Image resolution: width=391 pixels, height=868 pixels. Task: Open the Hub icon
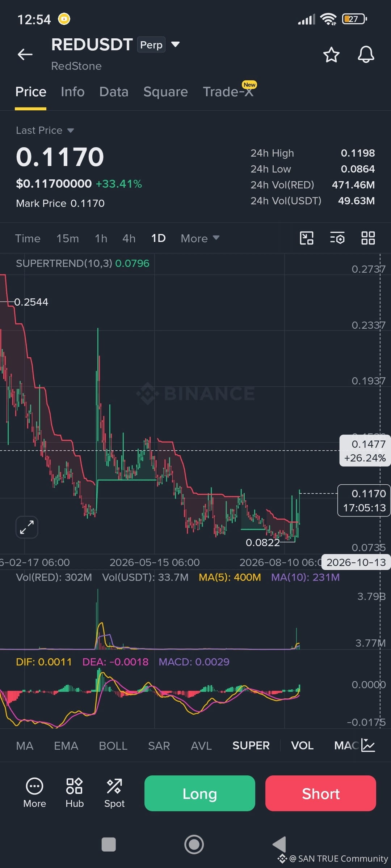coord(75,793)
